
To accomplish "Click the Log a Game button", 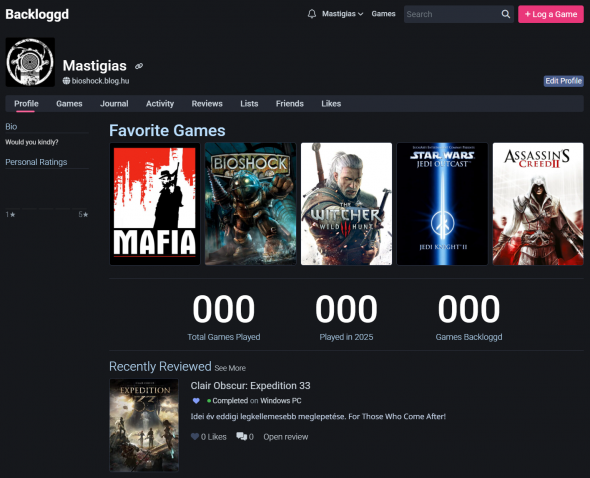I will (551, 14).
